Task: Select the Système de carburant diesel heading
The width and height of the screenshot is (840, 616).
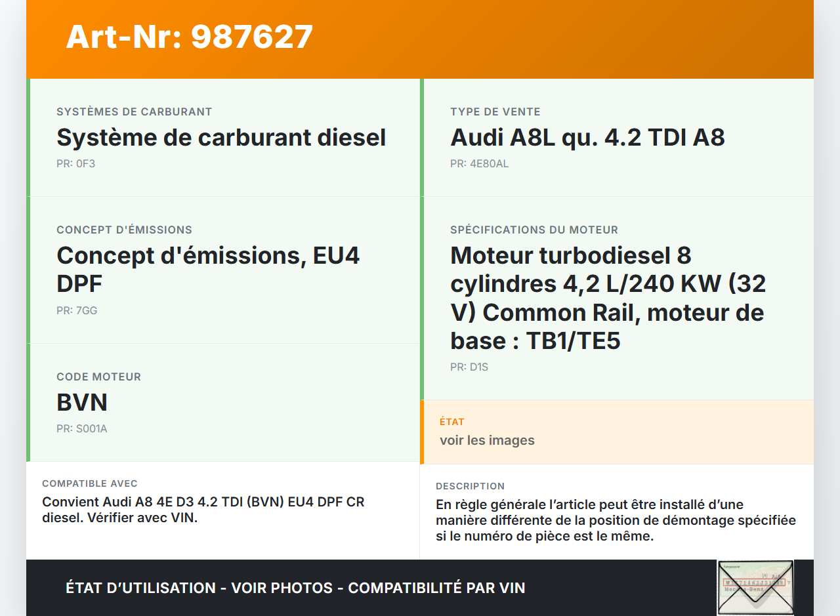Action: click(221, 138)
